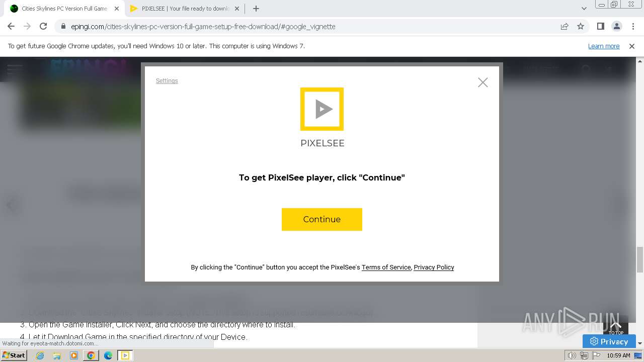Open Chrome from the taskbar
Screen dimensions: 644x362
pos(91,355)
